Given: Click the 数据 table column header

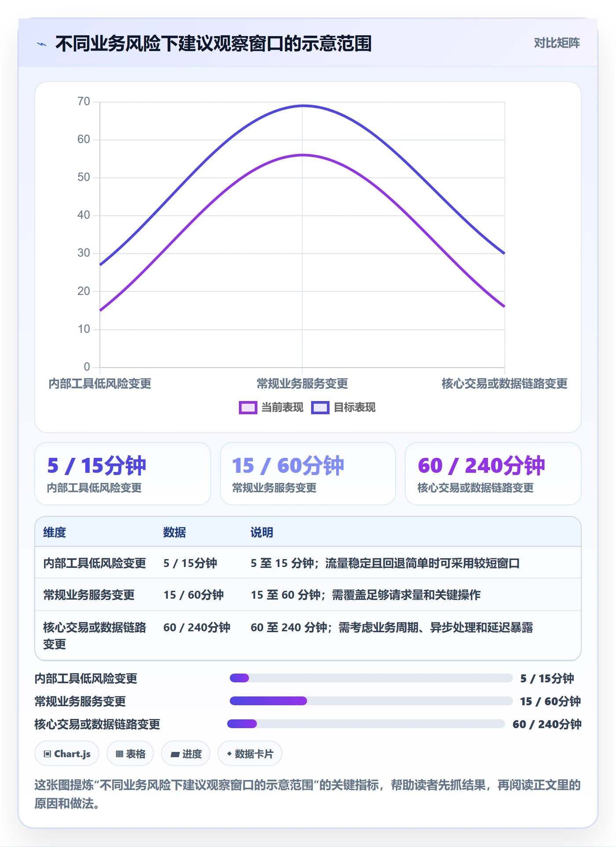Looking at the screenshot, I should [174, 532].
